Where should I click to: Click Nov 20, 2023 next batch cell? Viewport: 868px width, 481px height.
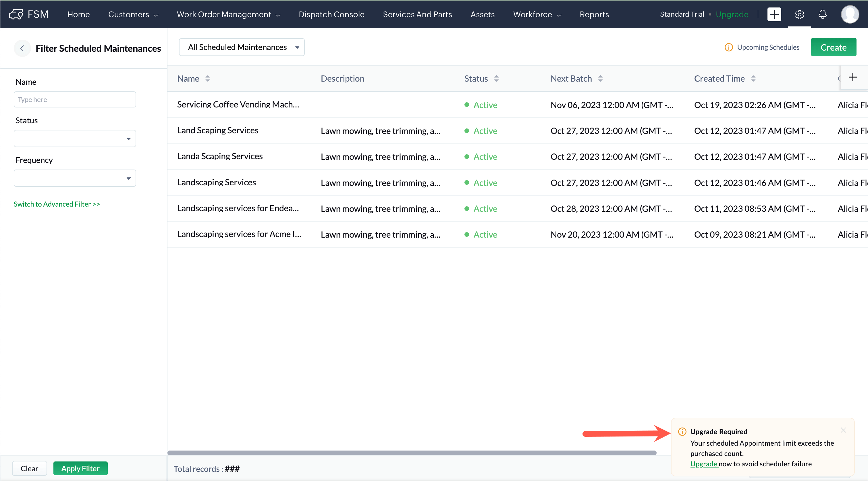pos(612,234)
